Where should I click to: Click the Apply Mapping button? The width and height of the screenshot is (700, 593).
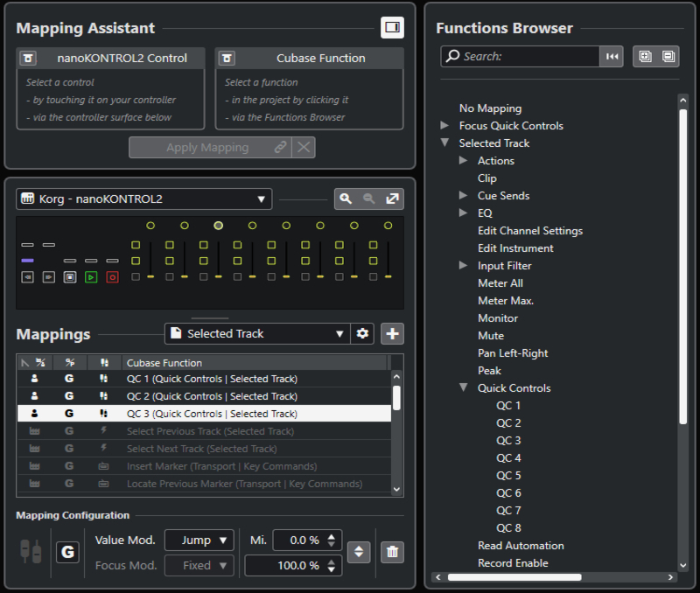(210, 147)
